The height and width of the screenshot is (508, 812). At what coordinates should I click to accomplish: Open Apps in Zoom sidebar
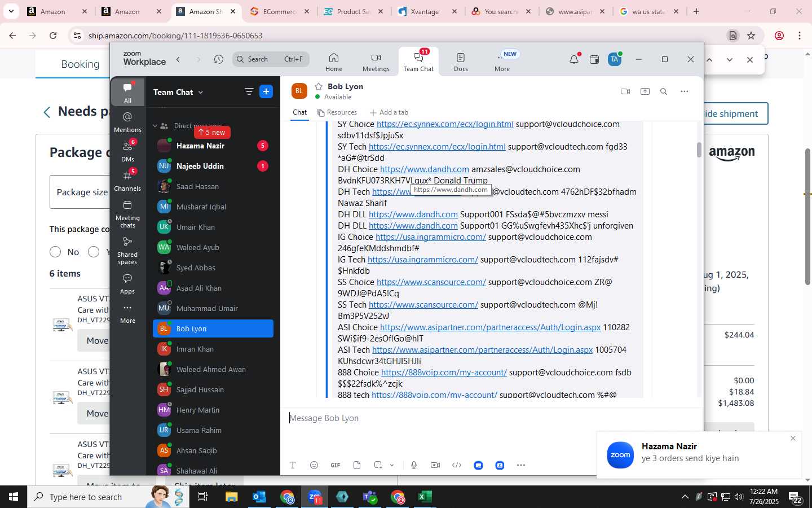(128, 284)
